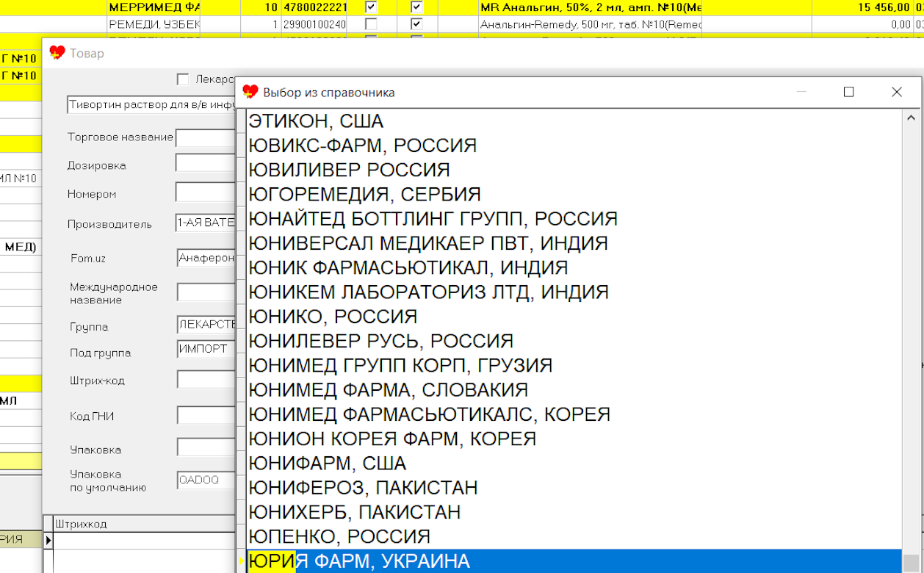Click the heart icon in Товар title bar
Viewport: 924px width, 573px height.
pos(57,53)
